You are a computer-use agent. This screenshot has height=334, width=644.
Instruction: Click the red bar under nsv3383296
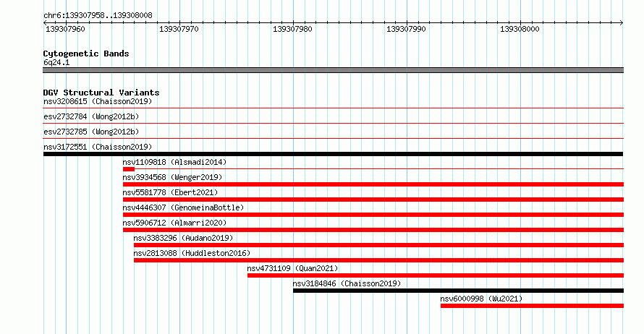pyautogui.click(x=378, y=245)
